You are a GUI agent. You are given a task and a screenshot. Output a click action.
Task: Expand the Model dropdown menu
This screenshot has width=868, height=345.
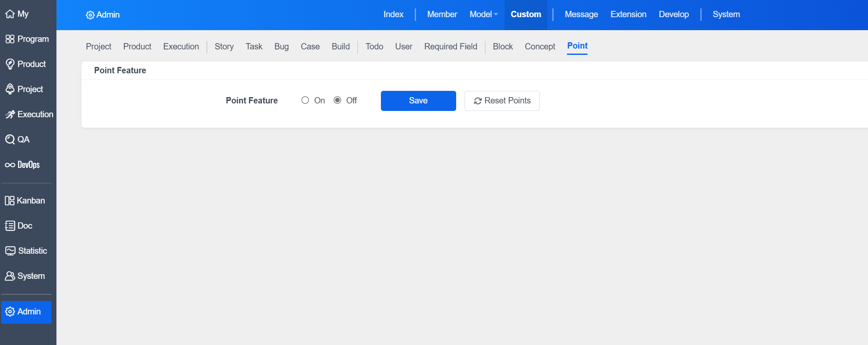coord(483,15)
